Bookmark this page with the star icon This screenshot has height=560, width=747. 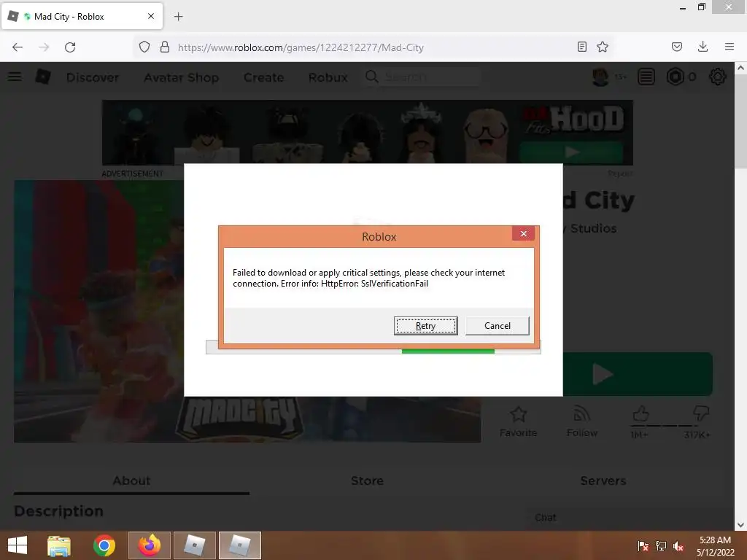(x=602, y=47)
